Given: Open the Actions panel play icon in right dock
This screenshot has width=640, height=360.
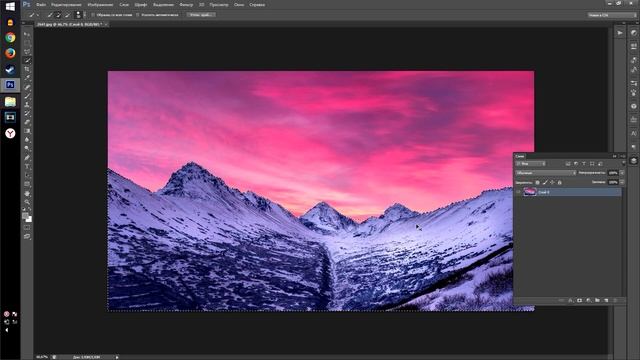Looking at the screenshot, I should (620, 33).
